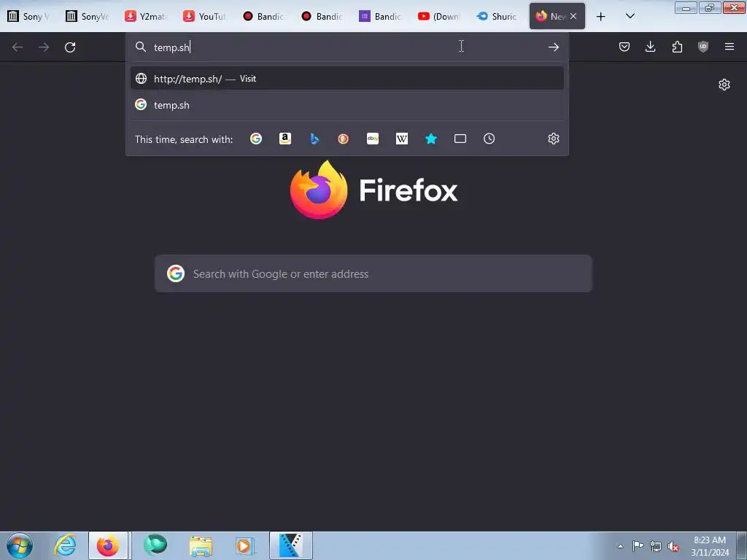Search open Tabs with the rectangle icon
Viewport: 747px width, 560px height.
[x=460, y=139]
